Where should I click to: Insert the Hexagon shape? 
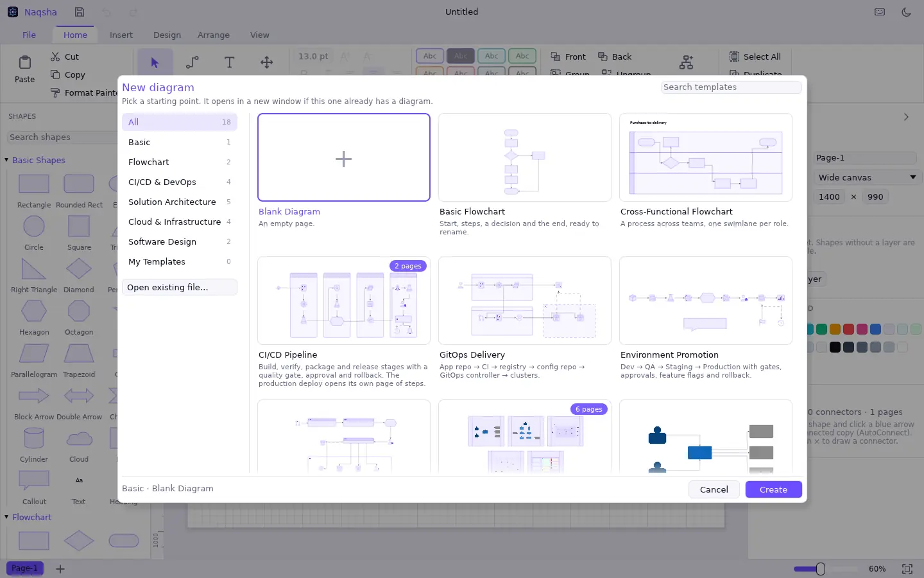coord(34,311)
